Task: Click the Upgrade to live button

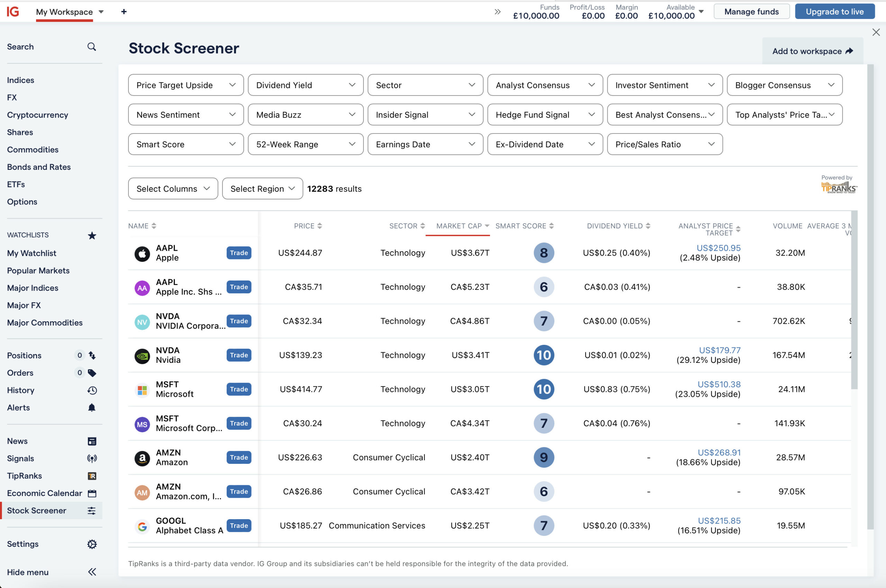Action: [x=834, y=12]
